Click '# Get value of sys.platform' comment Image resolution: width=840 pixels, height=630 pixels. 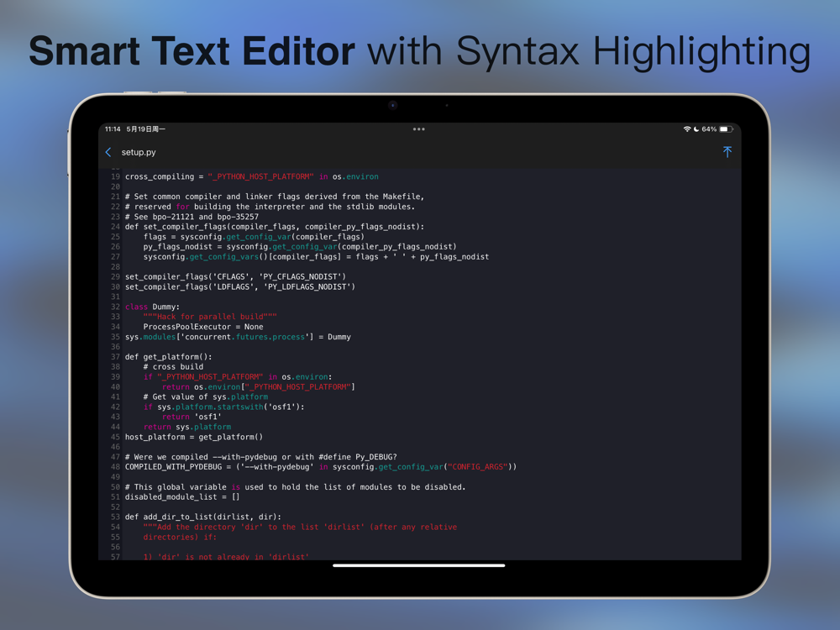[x=206, y=397]
